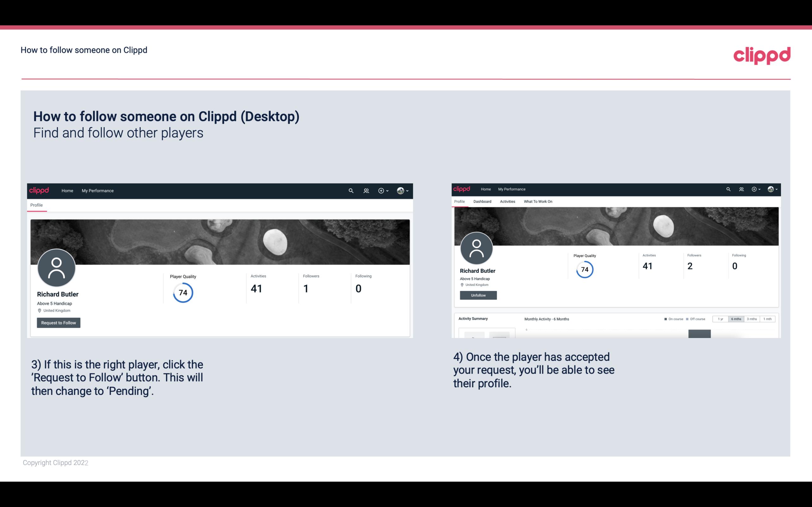Click the 'Home' menu item in navbar

click(67, 190)
